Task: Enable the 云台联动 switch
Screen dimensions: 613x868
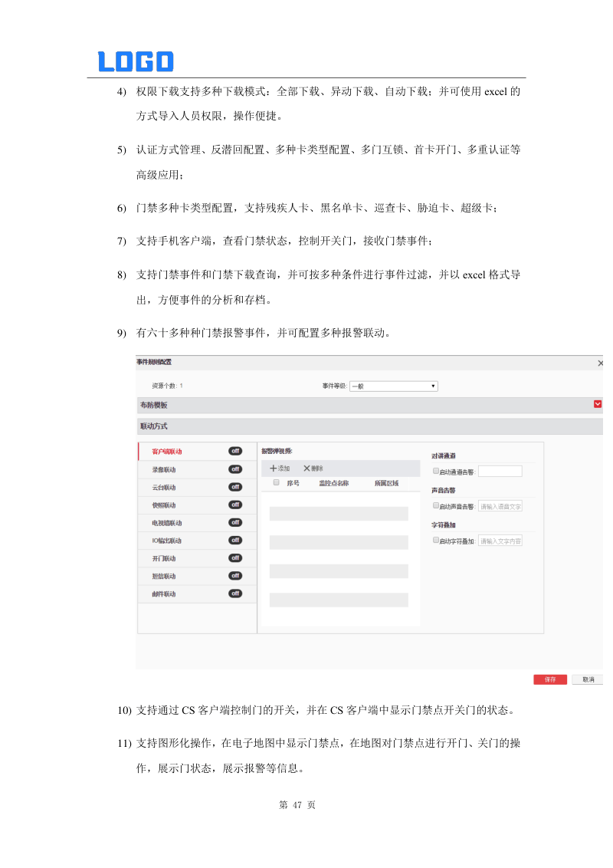Action: (235, 487)
